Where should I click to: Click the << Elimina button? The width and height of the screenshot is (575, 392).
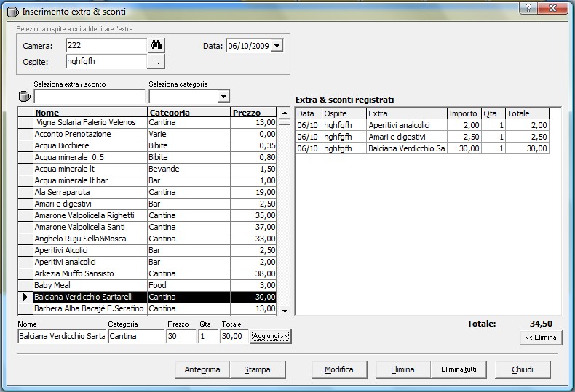pyautogui.click(x=541, y=337)
